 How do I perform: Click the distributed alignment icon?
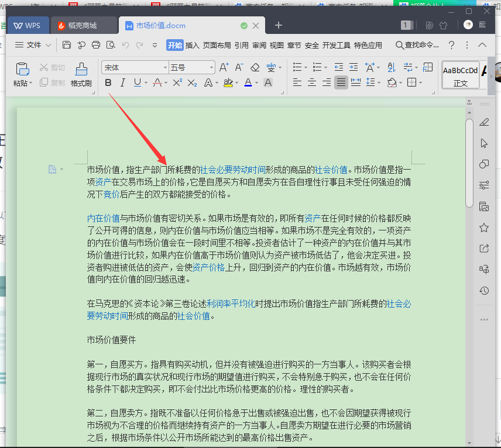click(356, 82)
